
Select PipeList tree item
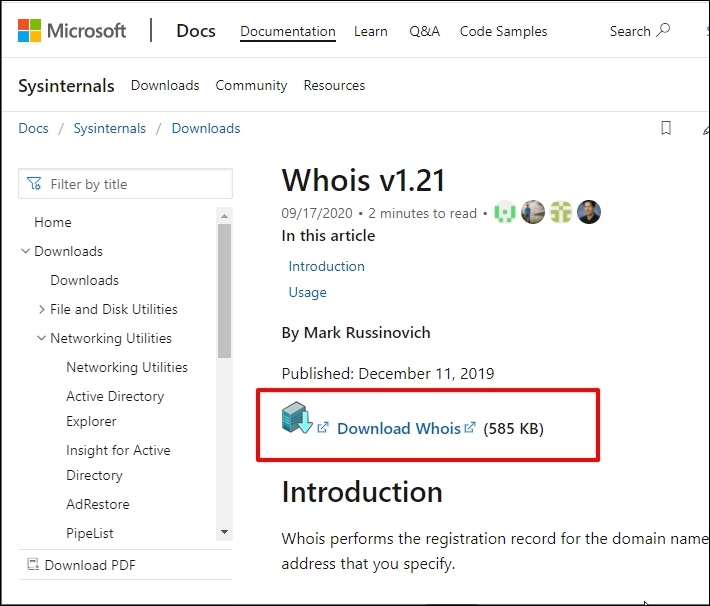pos(90,533)
